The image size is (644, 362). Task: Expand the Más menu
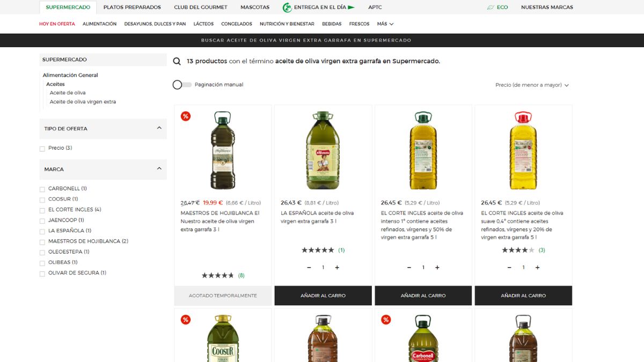(385, 24)
